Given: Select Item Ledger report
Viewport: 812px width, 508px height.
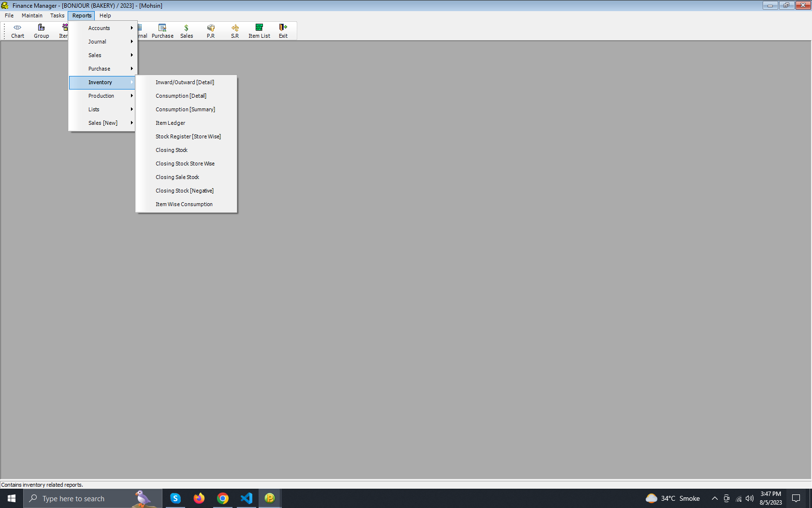Looking at the screenshot, I should click(x=171, y=123).
